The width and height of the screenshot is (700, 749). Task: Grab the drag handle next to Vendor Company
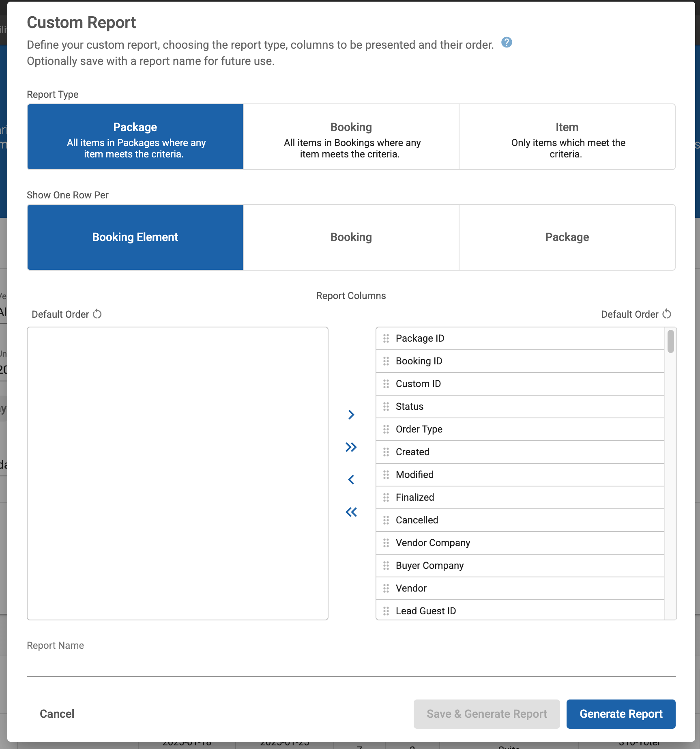pos(386,543)
